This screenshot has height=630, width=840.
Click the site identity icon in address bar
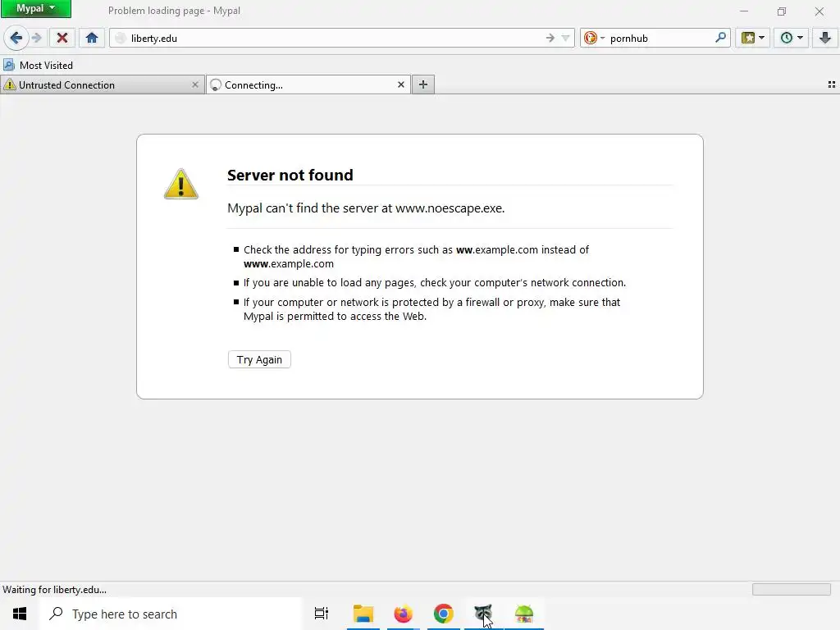pyautogui.click(x=121, y=38)
